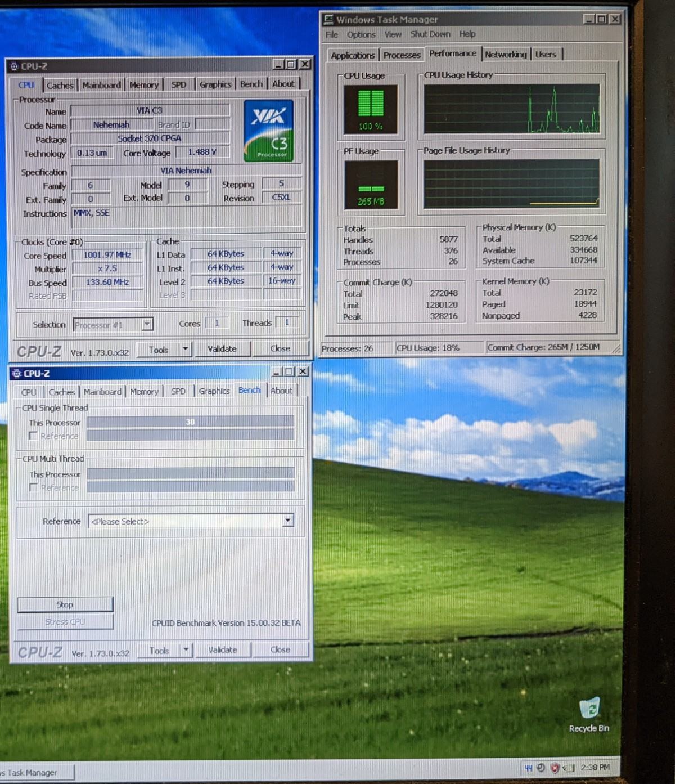Screen dimensions: 675x784
Task: Click the single-thread This Processor score bar showing 30
Action: [x=190, y=422]
